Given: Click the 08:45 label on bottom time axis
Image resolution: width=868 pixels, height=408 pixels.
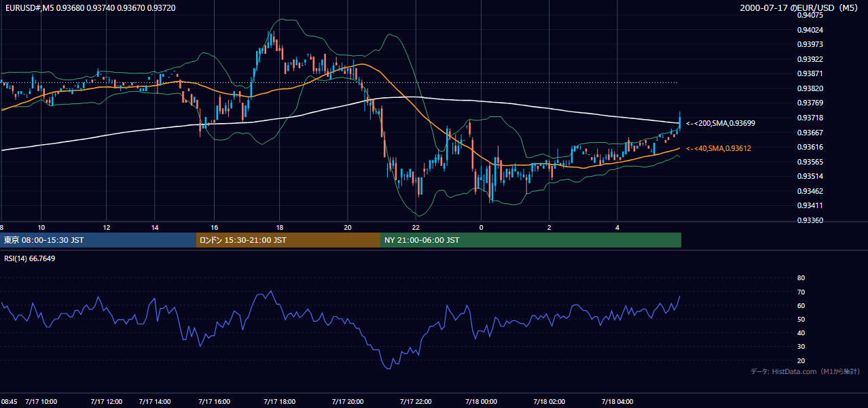Looking at the screenshot, I should tap(9, 402).
